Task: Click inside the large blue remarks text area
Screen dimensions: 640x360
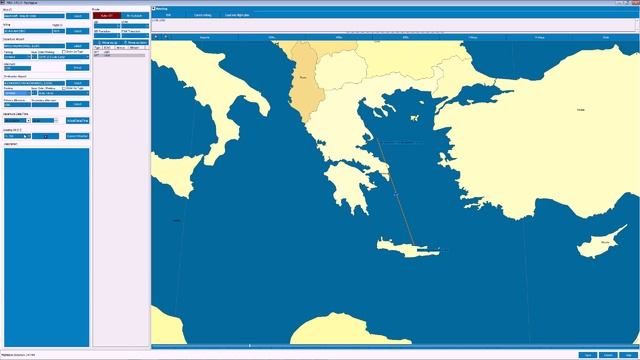Action: click(47, 247)
